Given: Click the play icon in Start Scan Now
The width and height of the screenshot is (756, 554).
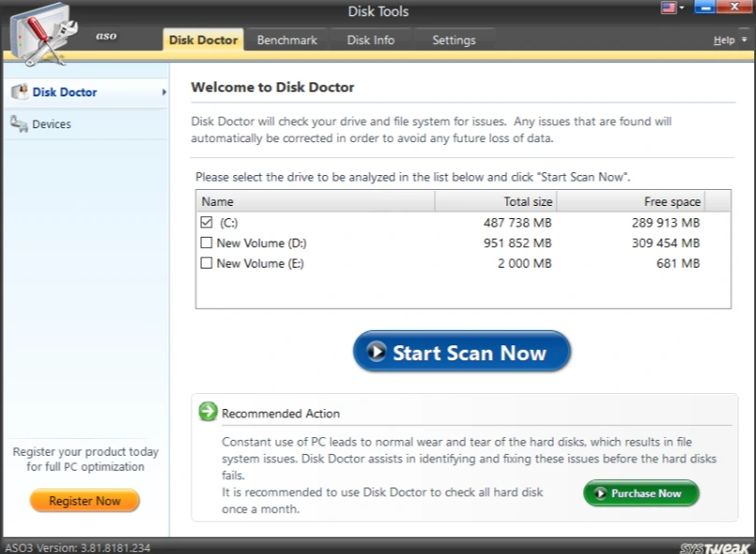Looking at the screenshot, I should [x=376, y=352].
